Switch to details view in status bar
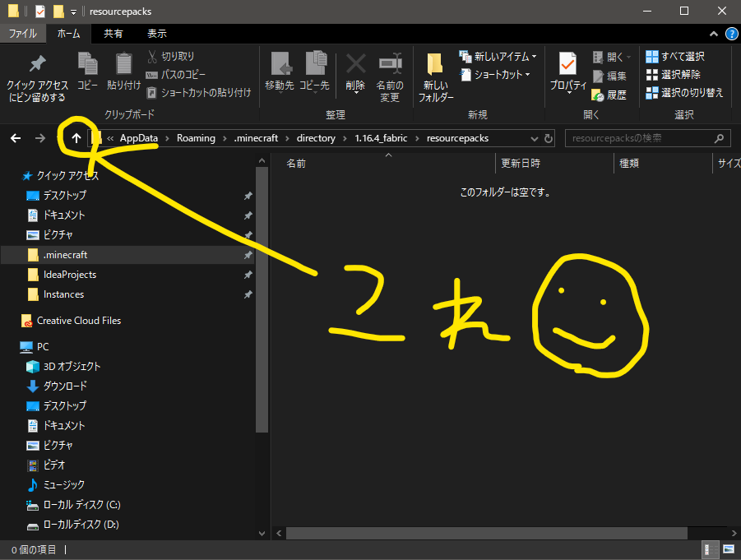This screenshot has width=741, height=560. point(708,549)
